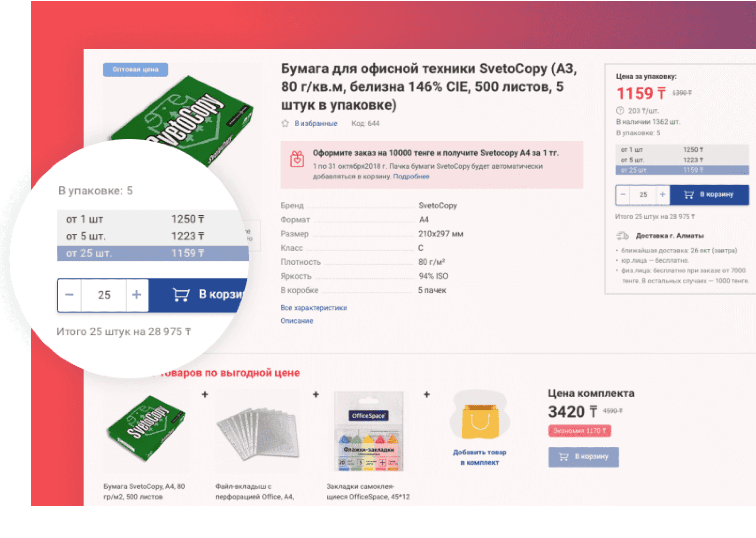
Task: Select the 'от 5 шт.' price tier in the magnified circle
Action: pyautogui.click(x=153, y=236)
